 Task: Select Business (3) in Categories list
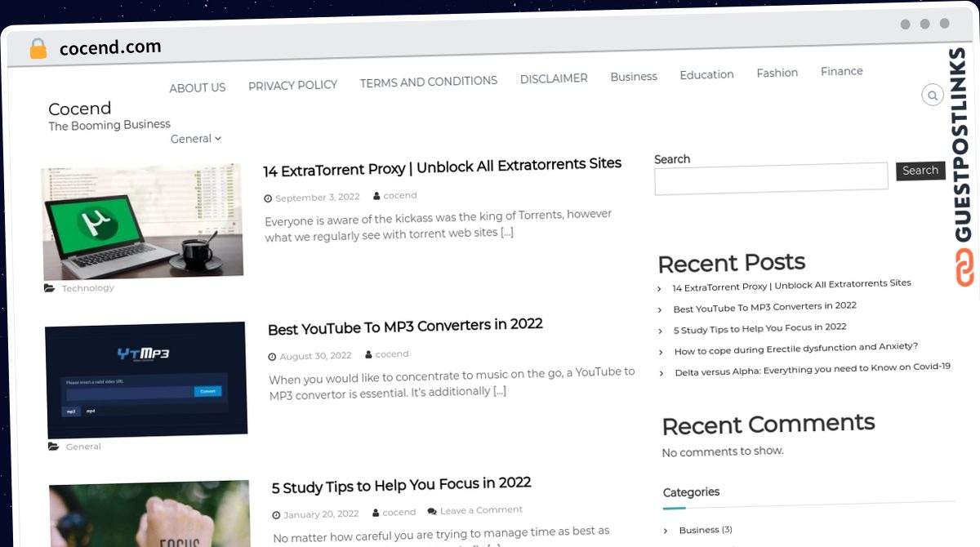pos(706,530)
